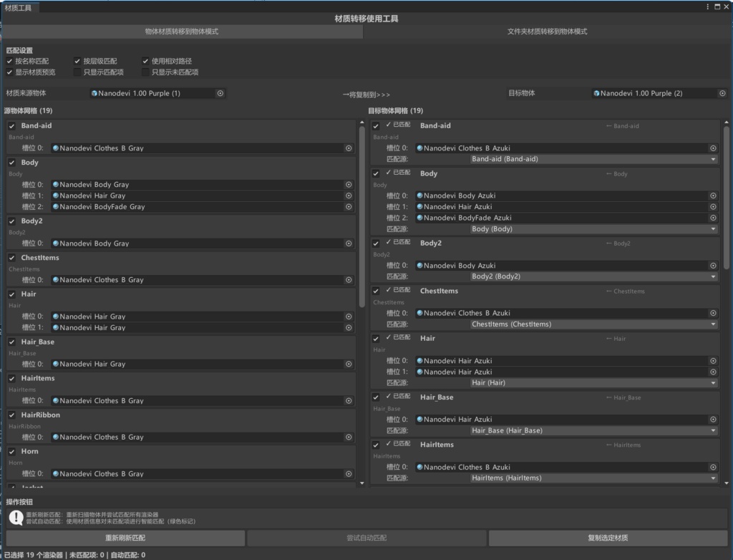Click material picker icon on Band-aid 槽位 0
Image resolution: width=733 pixels, height=560 pixels.
pyautogui.click(x=349, y=148)
